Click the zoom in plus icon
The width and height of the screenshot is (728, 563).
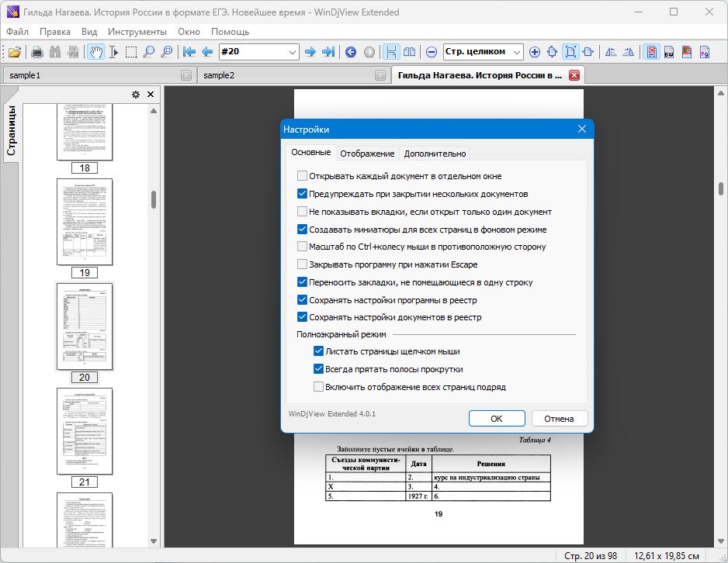click(535, 52)
